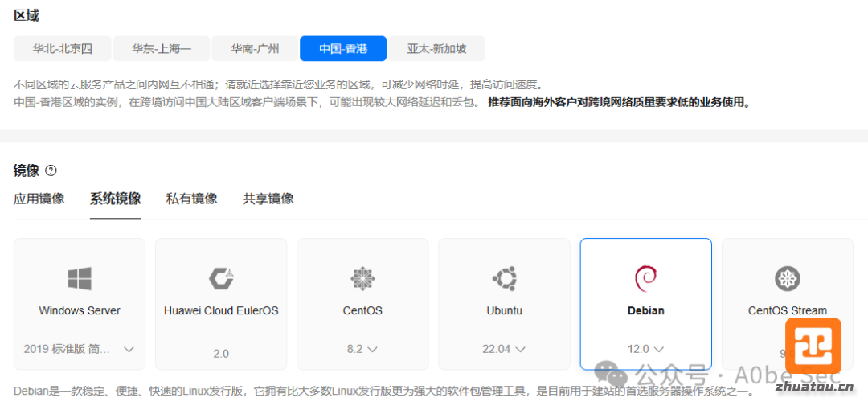Click the 镜像 section heading

click(26, 170)
